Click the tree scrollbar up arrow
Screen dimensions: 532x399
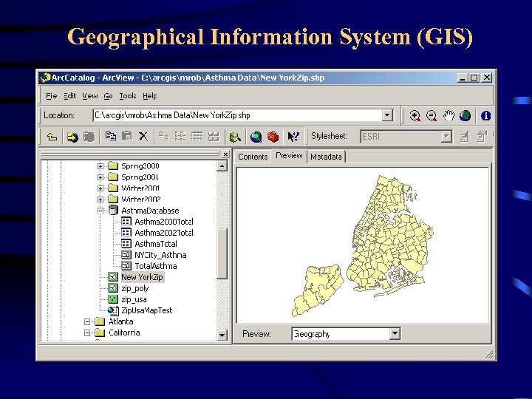(x=222, y=166)
